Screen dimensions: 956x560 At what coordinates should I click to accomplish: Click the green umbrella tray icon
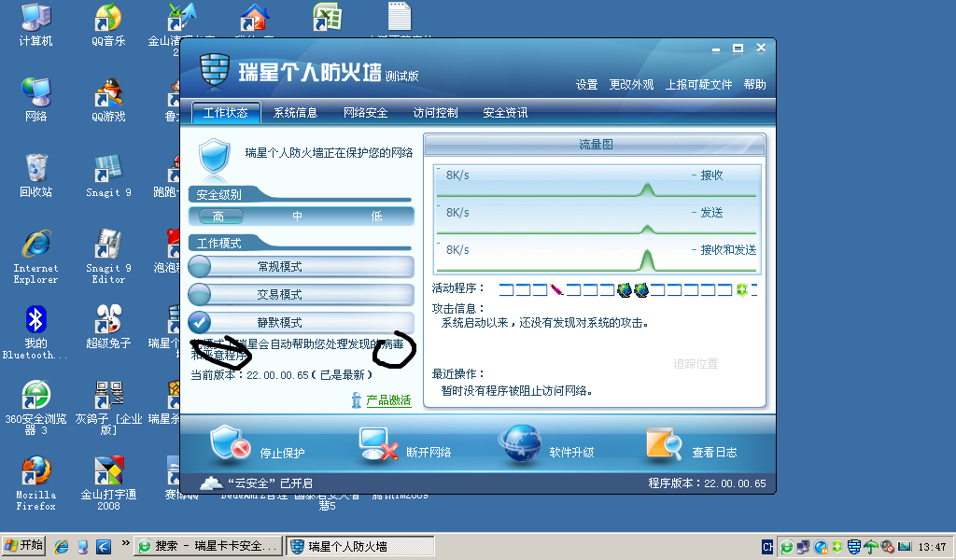click(871, 547)
